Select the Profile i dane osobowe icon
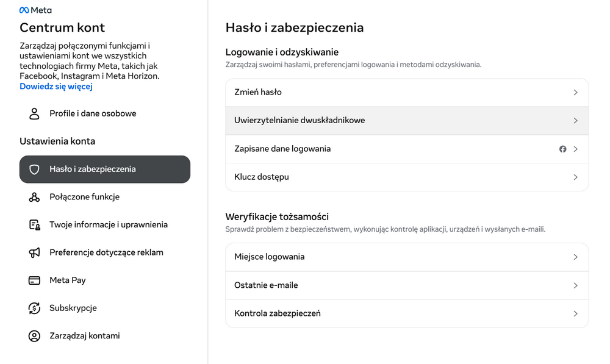The image size is (610, 364). pyautogui.click(x=34, y=113)
